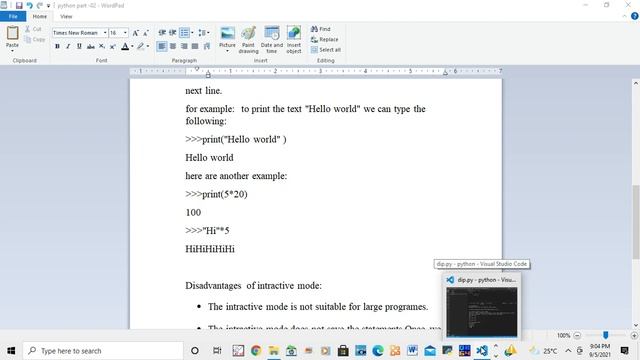This screenshot has height=360, width=640.
Task: Click the Align text right icon
Action: pos(184,46)
